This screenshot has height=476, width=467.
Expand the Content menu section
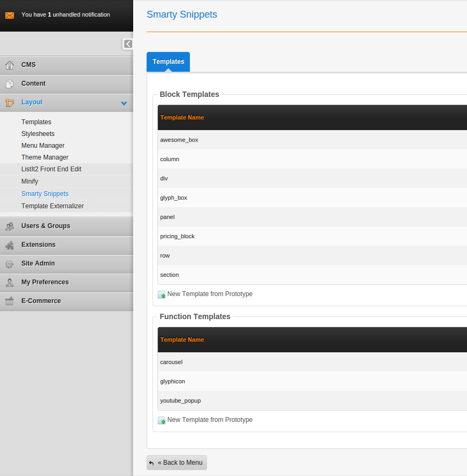pyautogui.click(x=66, y=84)
